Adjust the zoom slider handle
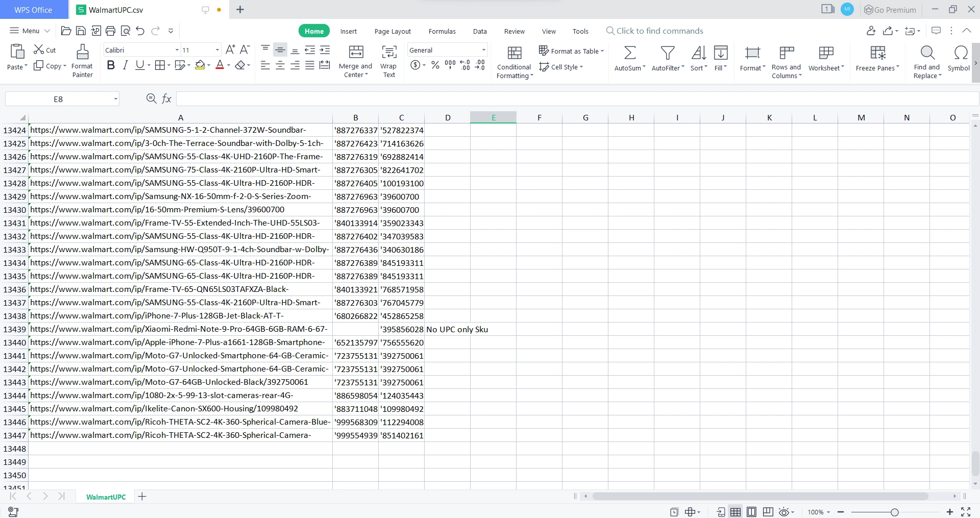Image resolution: width=980 pixels, height=518 pixels. [894, 512]
